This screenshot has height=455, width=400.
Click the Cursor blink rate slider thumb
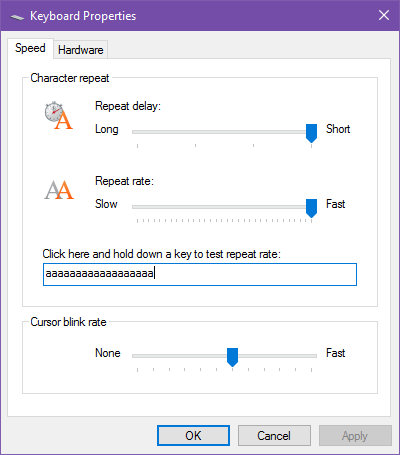tap(232, 357)
